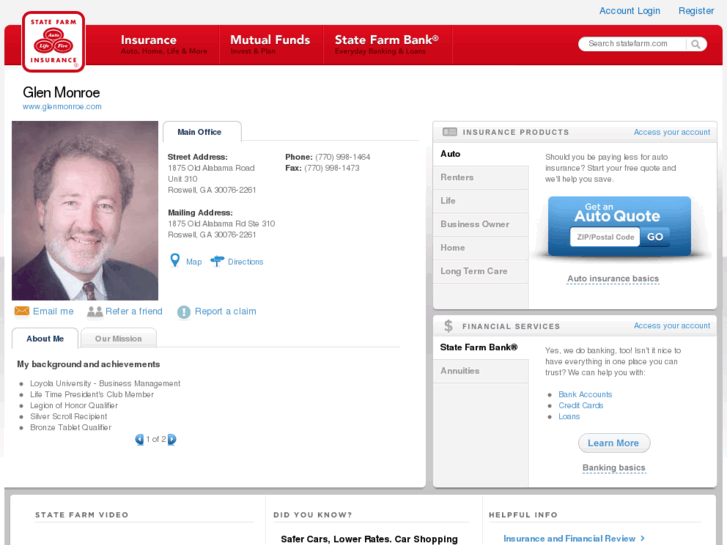Screen dimensions: 727x545
Task: Select the Auto insurance product tab
Action: (x=481, y=154)
